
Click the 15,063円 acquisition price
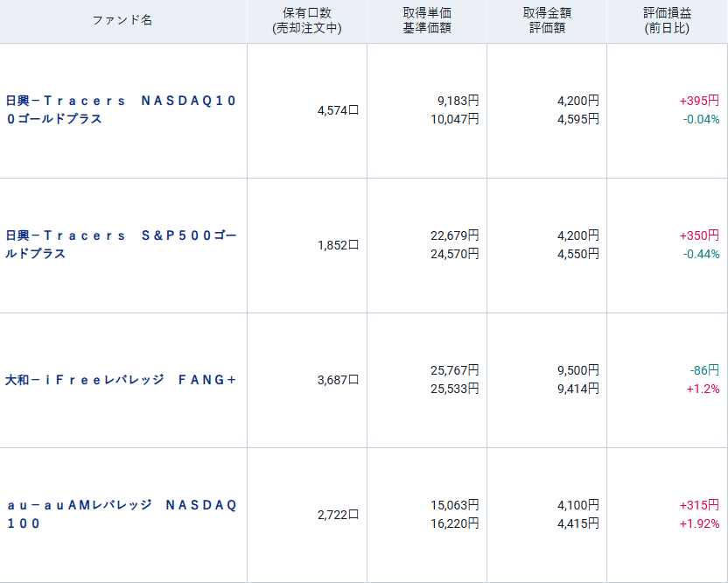pos(454,505)
